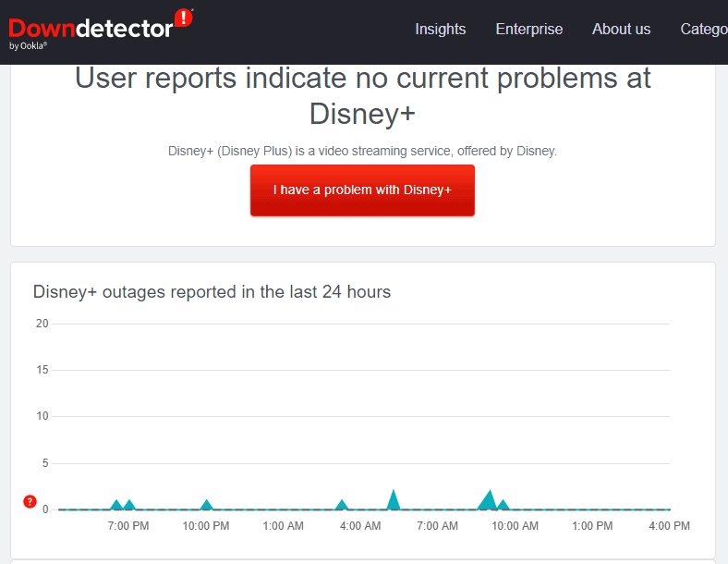Click the 15 value on the y-axis

point(42,370)
